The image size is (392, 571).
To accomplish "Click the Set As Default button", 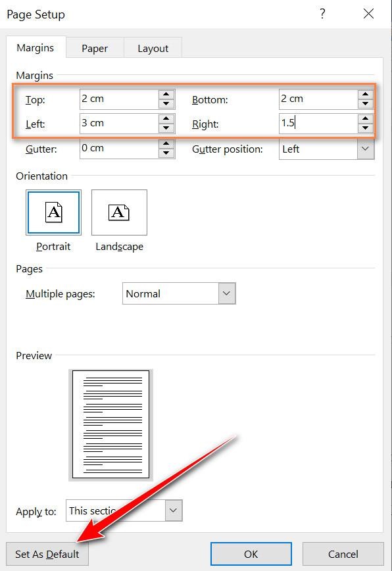I will click(x=47, y=554).
